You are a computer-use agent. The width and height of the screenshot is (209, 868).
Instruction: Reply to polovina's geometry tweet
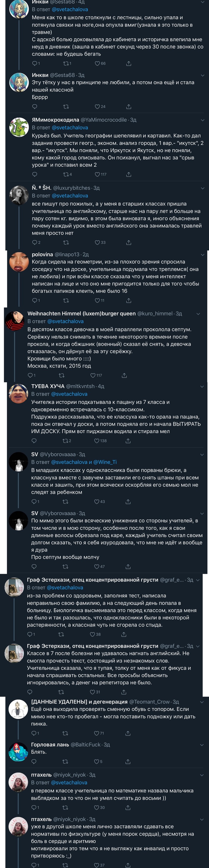coord(34,300)
